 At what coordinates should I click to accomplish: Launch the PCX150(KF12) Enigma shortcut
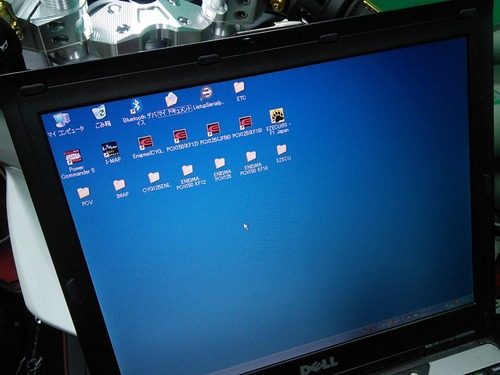[180, 136]
